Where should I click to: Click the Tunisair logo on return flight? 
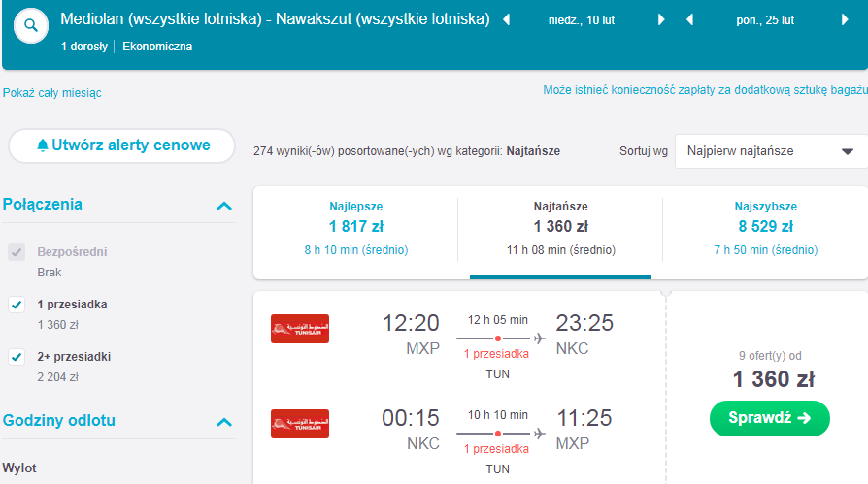[300, 424]
